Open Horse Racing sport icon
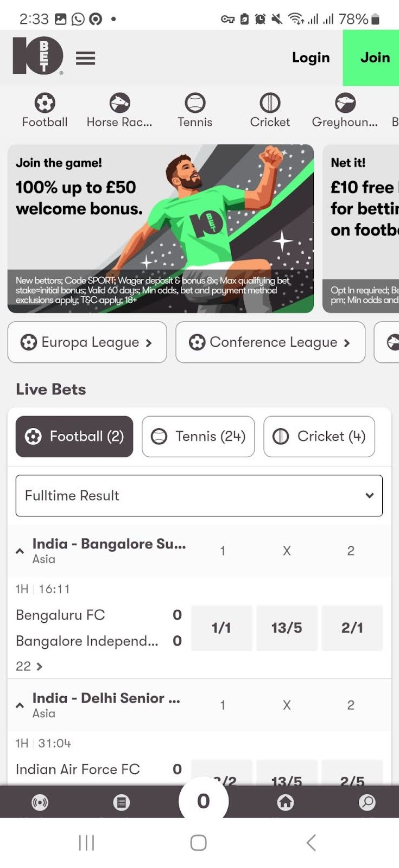The width and height of the screenshot is (399, 868). (119, 110)
